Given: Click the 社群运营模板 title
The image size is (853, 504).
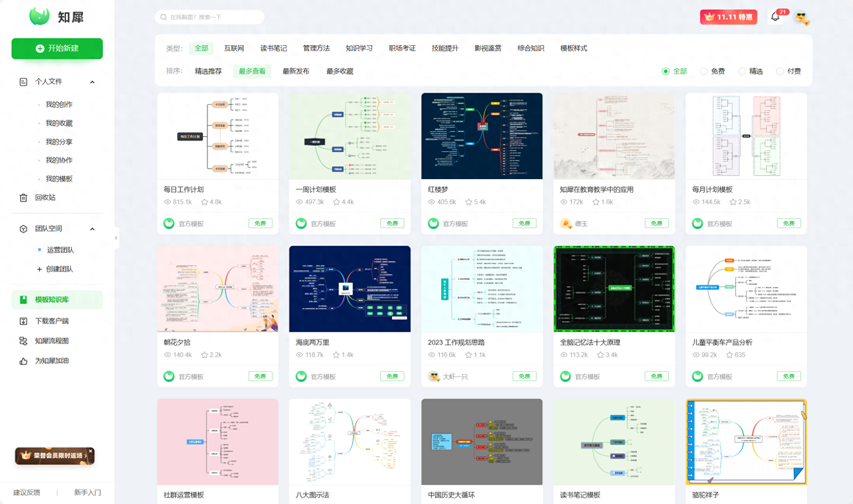Looking at the screenshot, I should click(x=183, y=495).
